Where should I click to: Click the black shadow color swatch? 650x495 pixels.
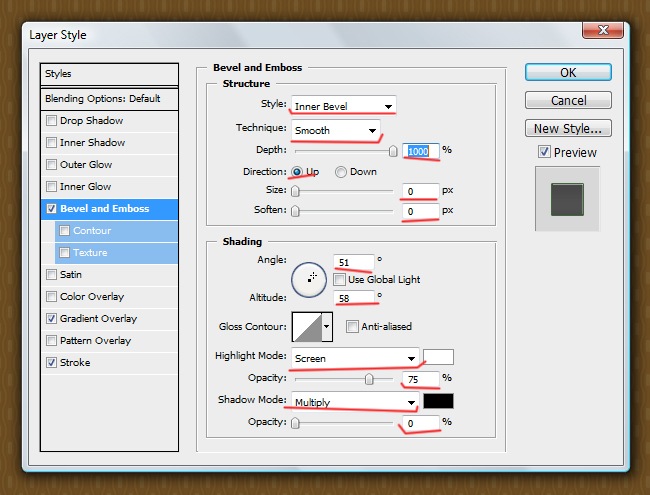[438, 401]
